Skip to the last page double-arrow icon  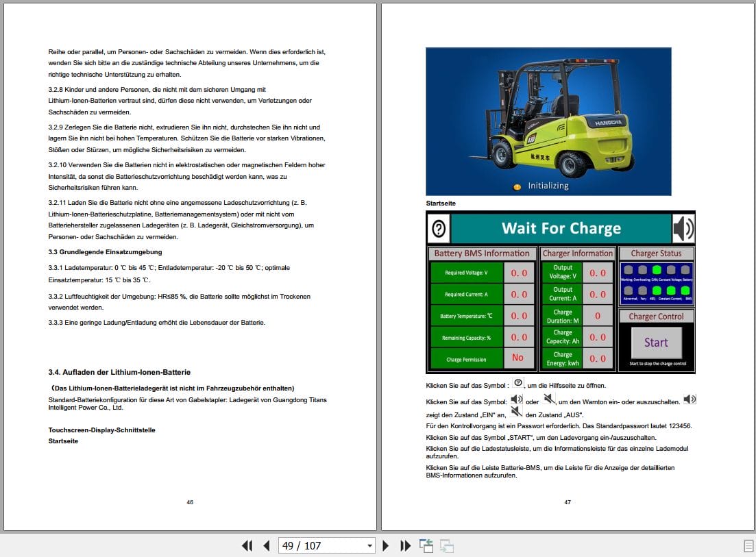pos(405,545)
